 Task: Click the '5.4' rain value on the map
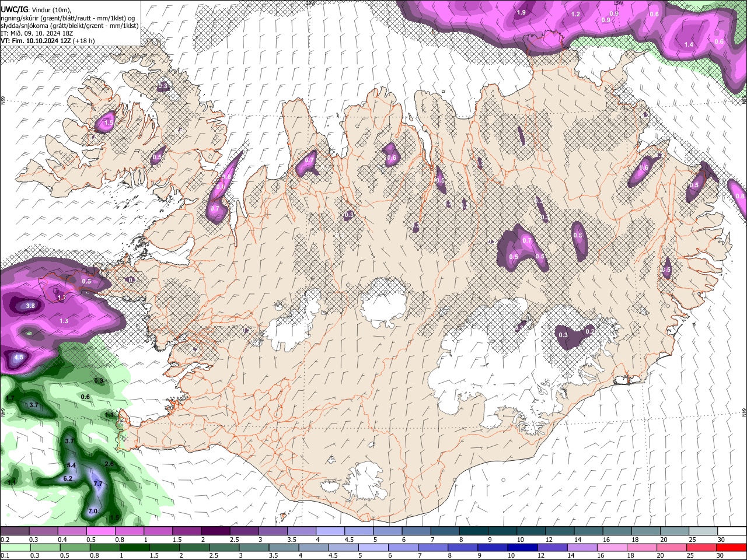pyautogui.click(x=72, y=465)
